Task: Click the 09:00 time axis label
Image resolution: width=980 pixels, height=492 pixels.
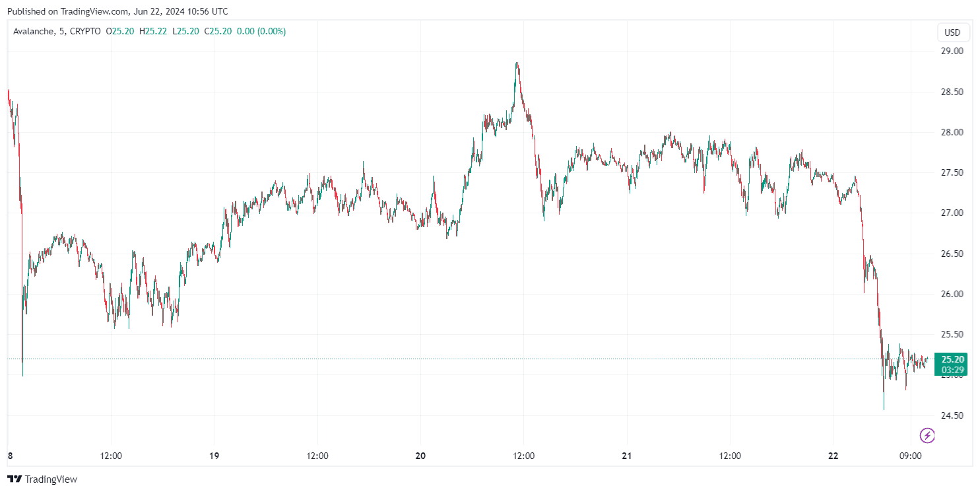Action: click(x=911, y=456)
